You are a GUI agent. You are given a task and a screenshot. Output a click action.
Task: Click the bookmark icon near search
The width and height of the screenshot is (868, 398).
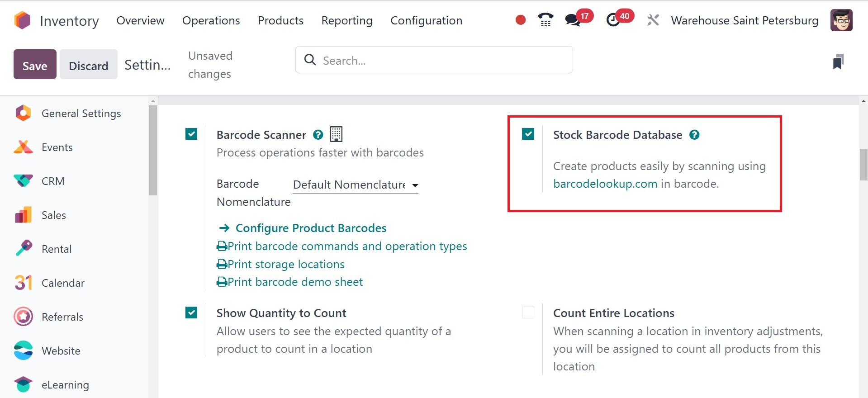[x=838, y=62]
